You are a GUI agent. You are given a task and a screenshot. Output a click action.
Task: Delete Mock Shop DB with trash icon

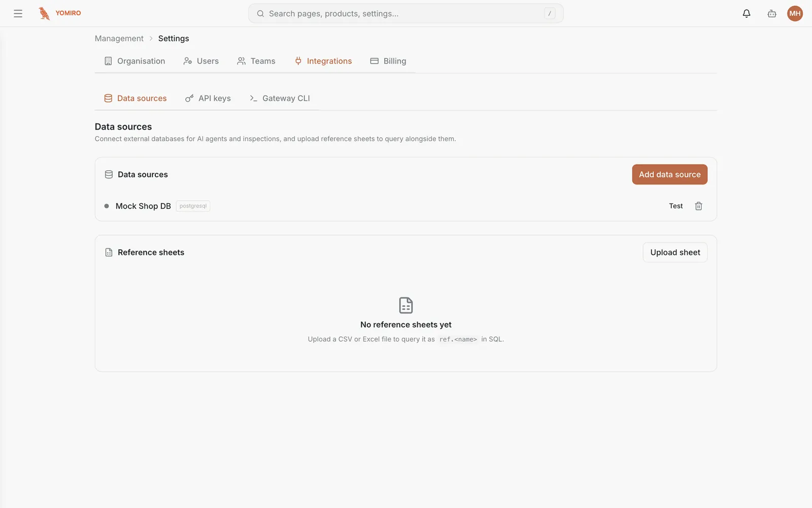point(698,206)
